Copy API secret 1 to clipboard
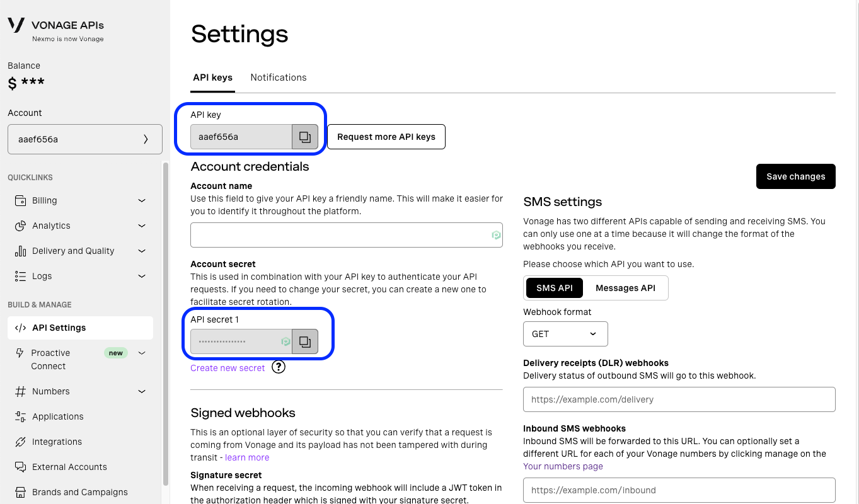Image resolution: width=859 pixels, height=504 pixels. (x=305, y=341)
